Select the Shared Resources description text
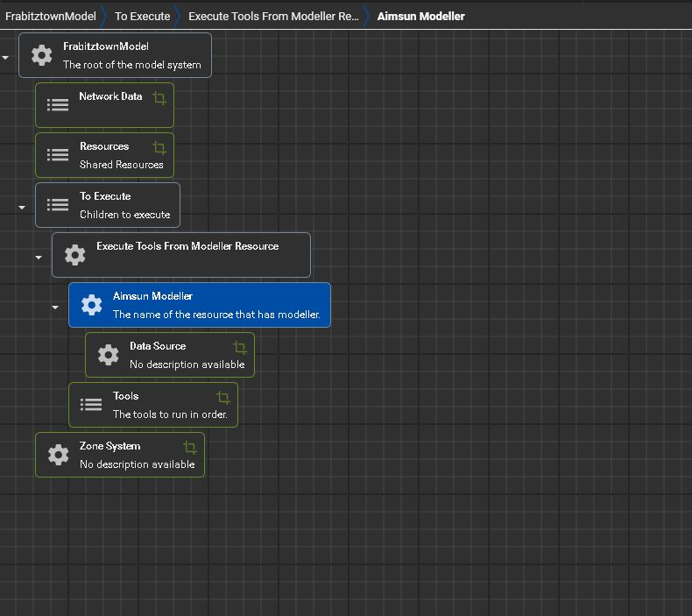This screenshot has width=692, height=616. click(122, 164)
